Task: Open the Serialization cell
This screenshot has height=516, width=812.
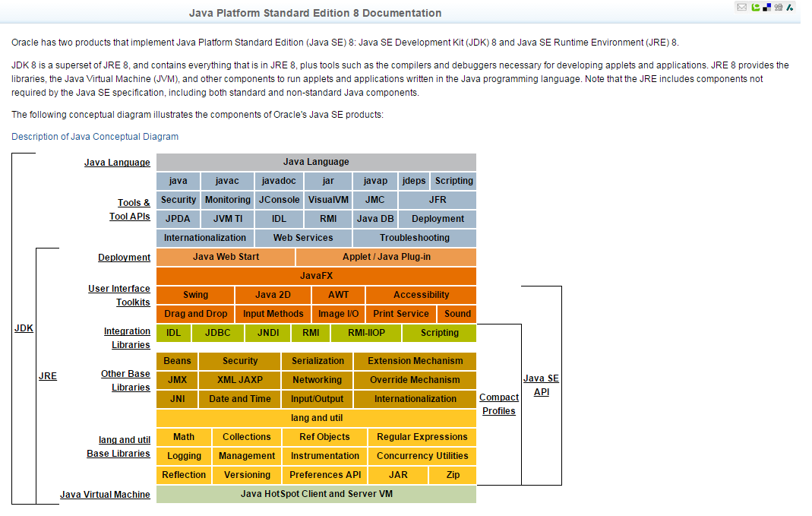Action: point(318,360)
